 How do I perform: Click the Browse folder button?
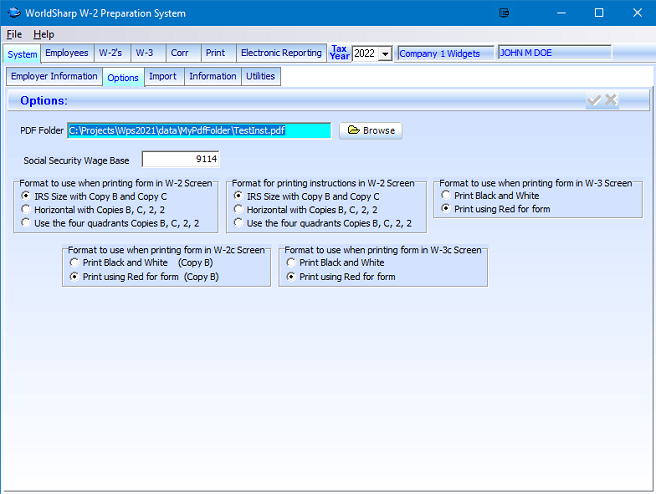click(x=371, y=130)
